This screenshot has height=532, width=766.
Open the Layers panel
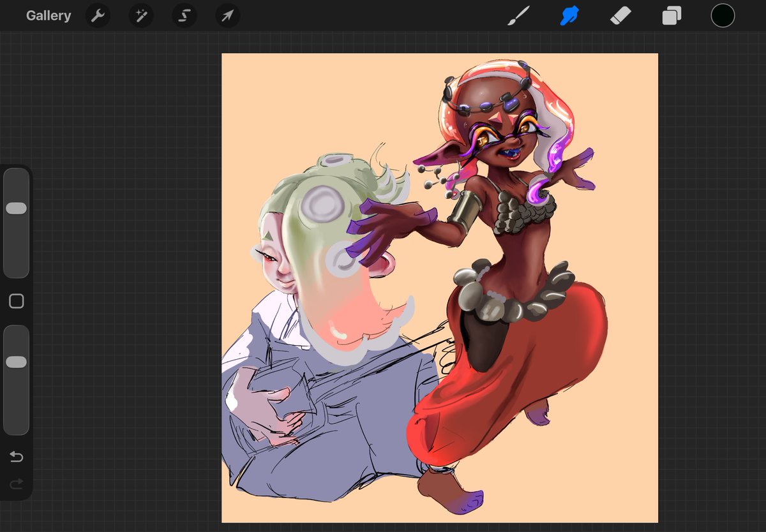[x=672, y=16]
